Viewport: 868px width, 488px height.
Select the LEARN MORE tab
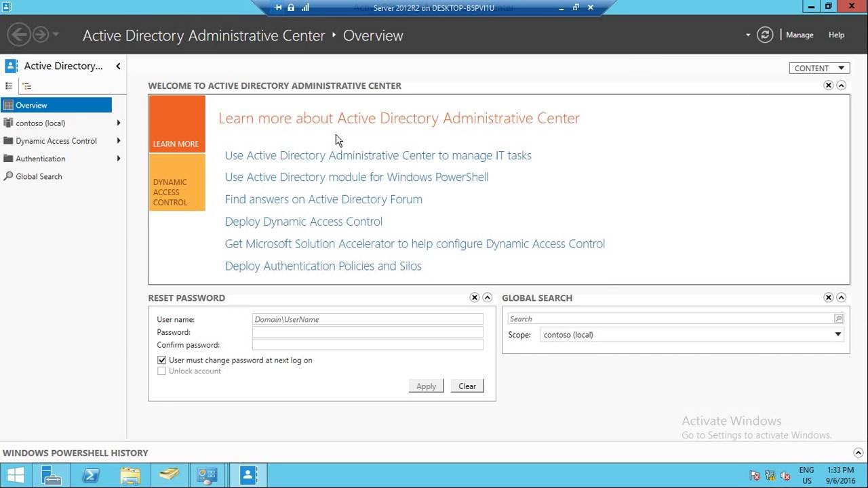(x=176, y=123)
